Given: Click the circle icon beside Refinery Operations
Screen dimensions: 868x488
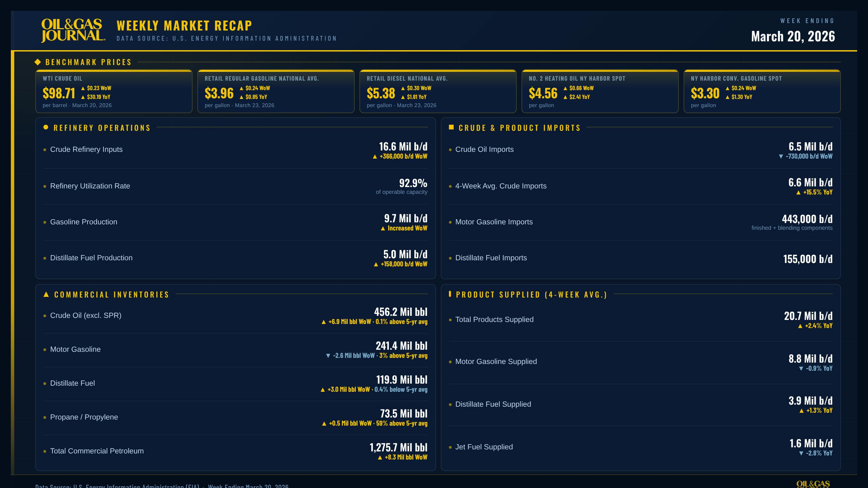Looking at the screenshot, I should click(46, 127).
